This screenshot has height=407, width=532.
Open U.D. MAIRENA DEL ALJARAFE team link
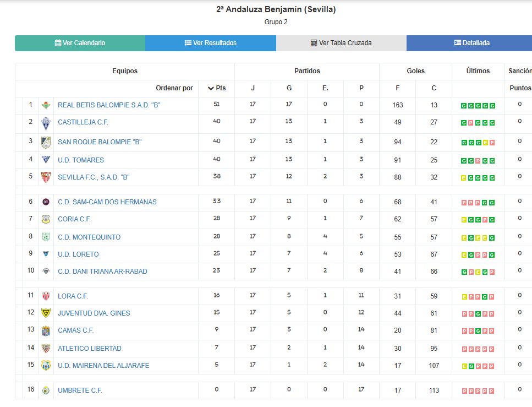[103, 365]
